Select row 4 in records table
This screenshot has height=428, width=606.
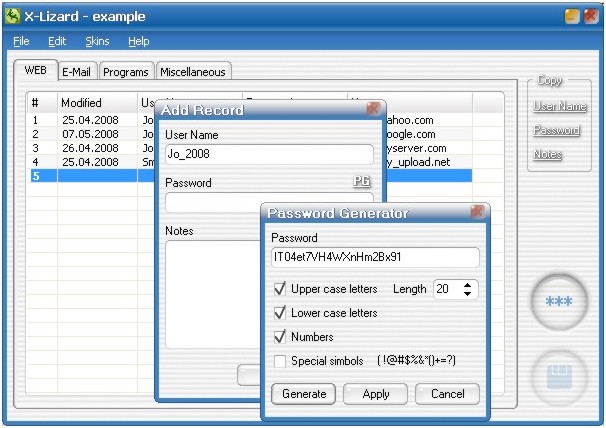[251, 162]
